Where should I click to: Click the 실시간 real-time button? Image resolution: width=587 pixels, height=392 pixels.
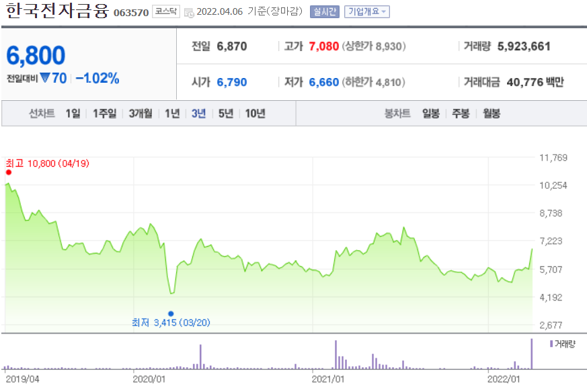(x=325, y=11)
